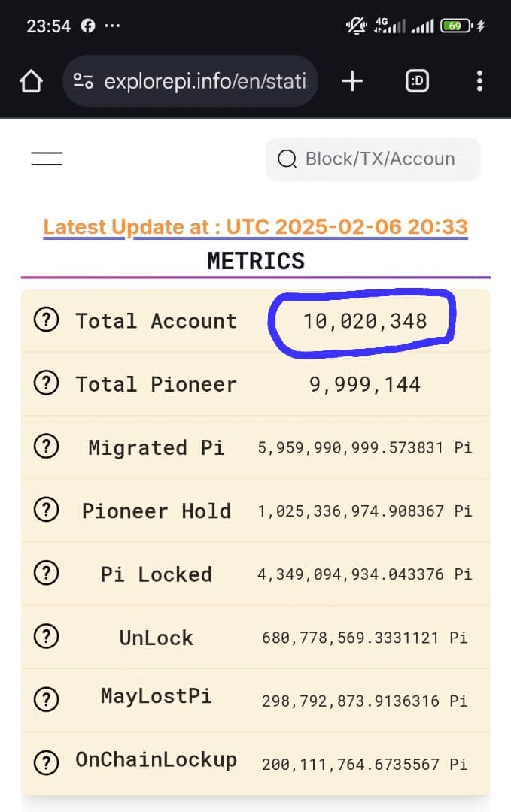Show help for Pioneer Hold metric
511x812 pixels.
coord(46,510)
